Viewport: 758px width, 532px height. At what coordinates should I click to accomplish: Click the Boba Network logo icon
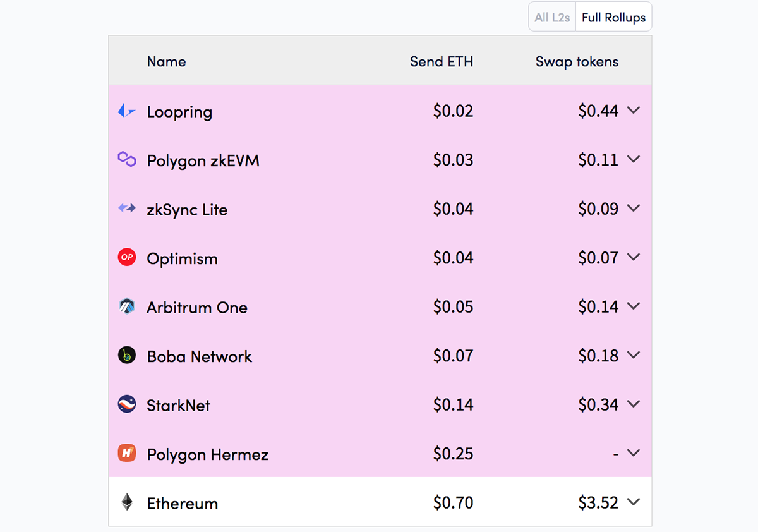[x=127, y=355]
